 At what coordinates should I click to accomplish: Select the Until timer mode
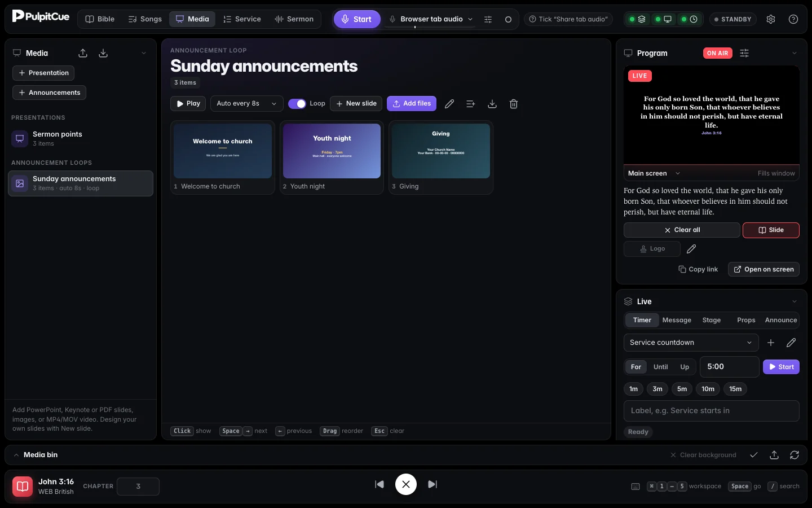[x=661, y=367]
